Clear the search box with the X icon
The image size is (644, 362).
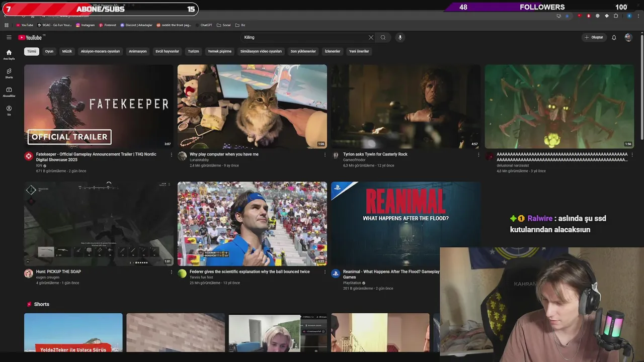click(371, 37)
